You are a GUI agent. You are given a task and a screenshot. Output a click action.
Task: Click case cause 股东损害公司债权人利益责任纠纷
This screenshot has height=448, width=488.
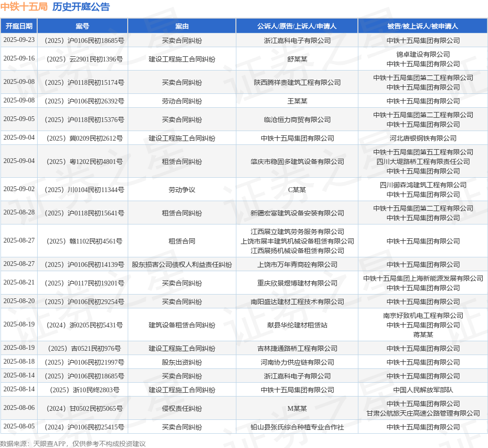182,265
